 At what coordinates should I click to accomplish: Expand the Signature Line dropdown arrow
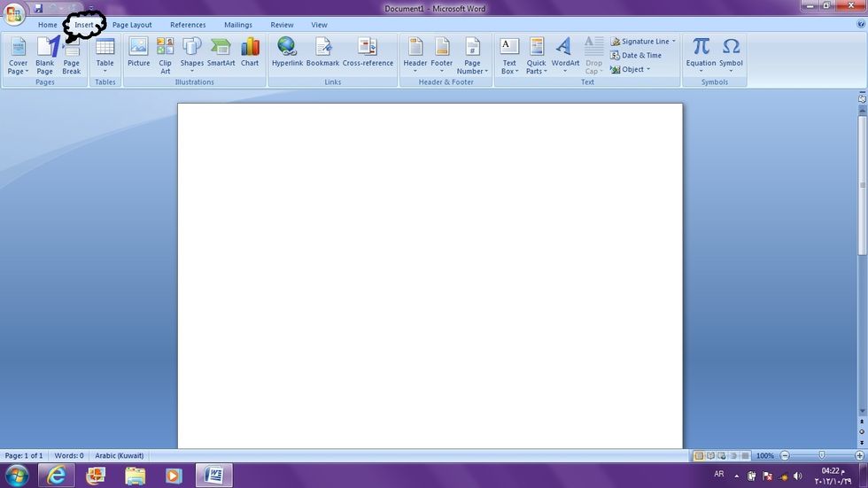674,42
